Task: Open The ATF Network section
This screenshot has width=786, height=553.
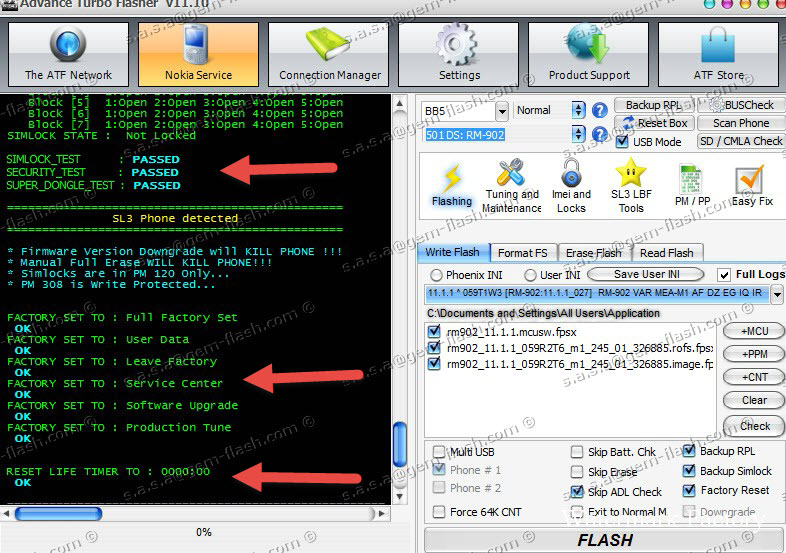Action: [68, 54]
